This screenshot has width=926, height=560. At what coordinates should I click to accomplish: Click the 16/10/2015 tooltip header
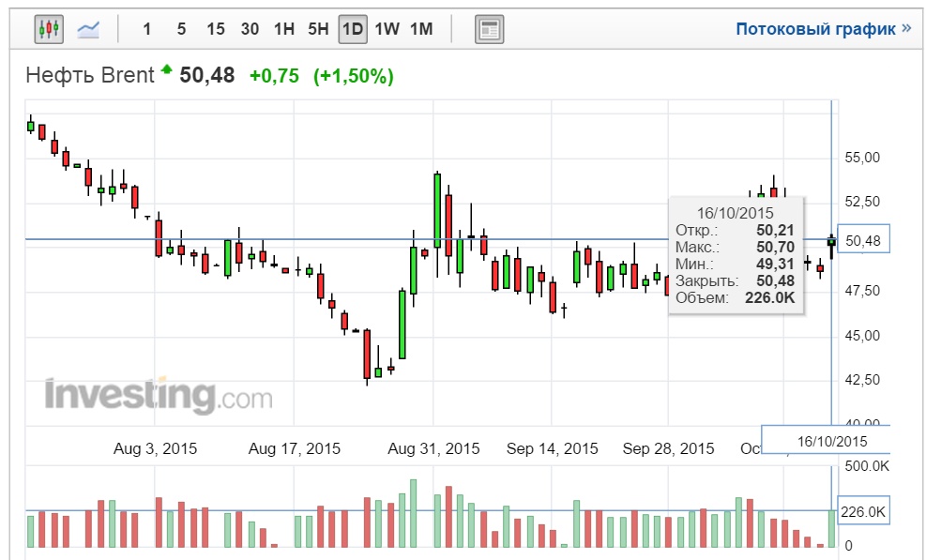736,213
